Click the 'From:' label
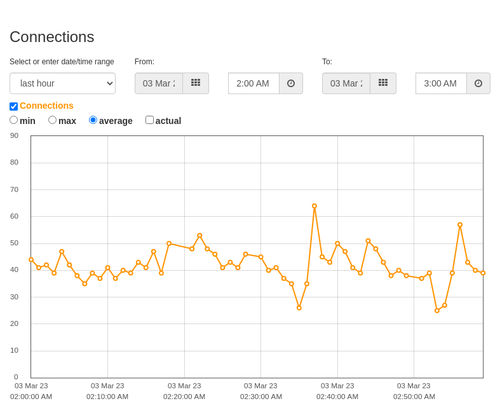This screenshot has height=403, width=500. coord(144,62)
